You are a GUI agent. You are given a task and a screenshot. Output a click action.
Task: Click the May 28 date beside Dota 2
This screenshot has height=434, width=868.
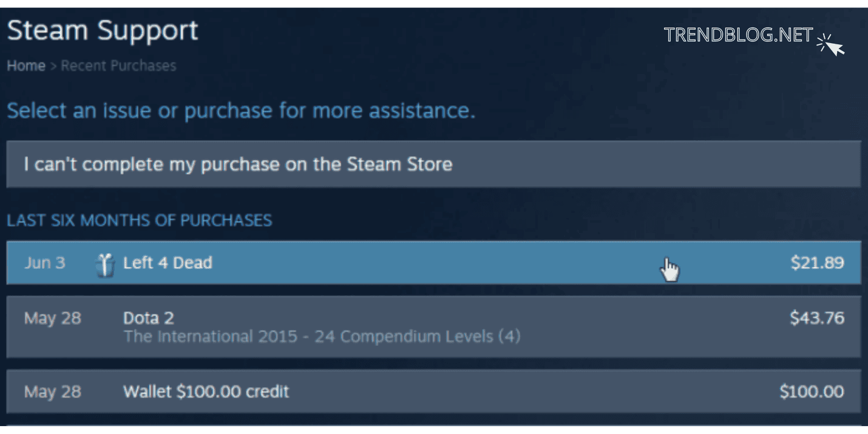coord(52,318)
